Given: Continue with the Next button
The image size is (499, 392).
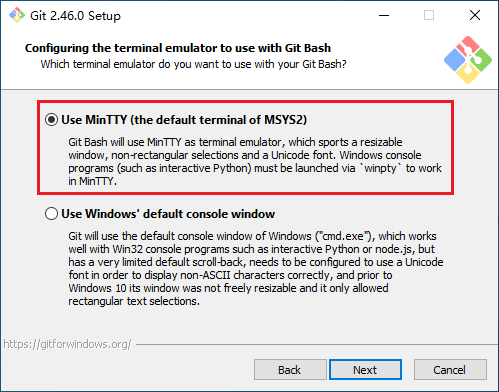Looking at the screenshot, I should (365, 370).
